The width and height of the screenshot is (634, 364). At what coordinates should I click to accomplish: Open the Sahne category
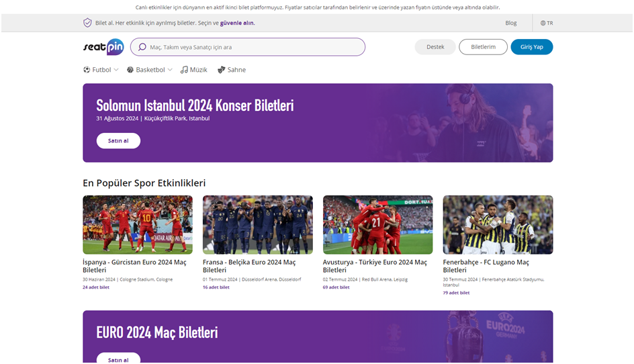[x=236, y=70]
